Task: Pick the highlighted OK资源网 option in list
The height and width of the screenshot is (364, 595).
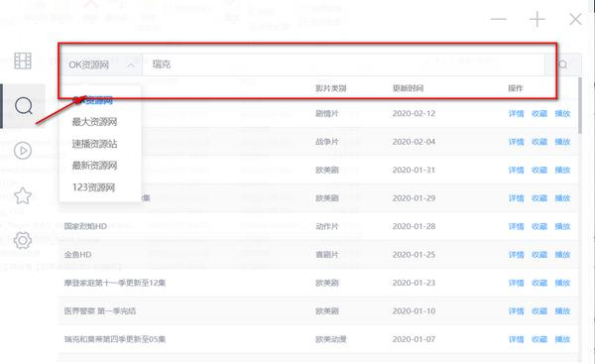Action: coord(92,100)
